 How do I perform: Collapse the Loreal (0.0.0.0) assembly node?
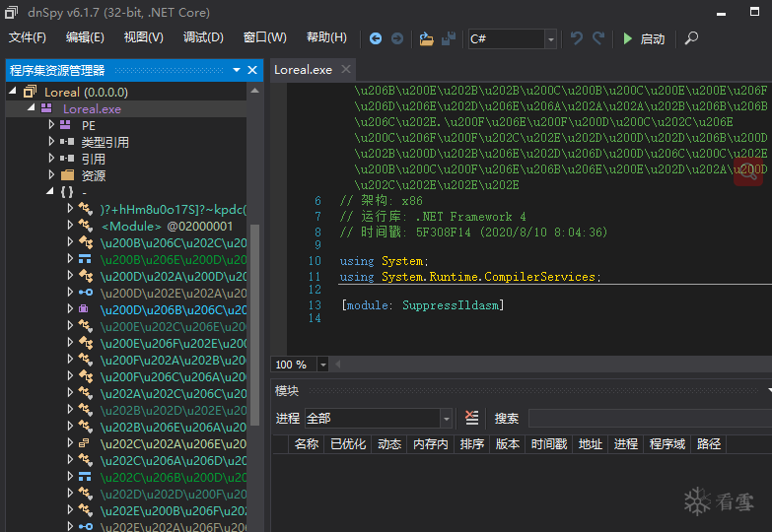coord(13,91)
